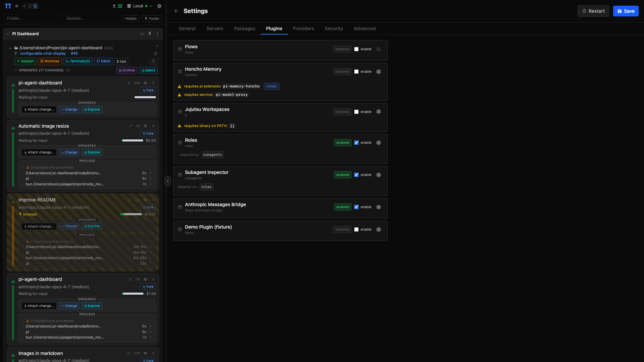Collapse 3 background processes in Automatic image resize
Viewport: 644px width, 362px height.
pos(23,167)
